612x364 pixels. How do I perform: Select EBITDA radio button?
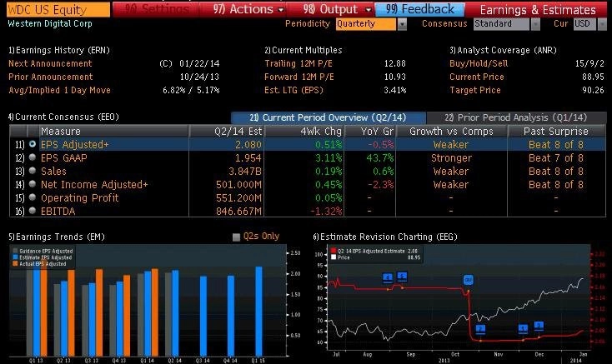[x=33, y=211]
